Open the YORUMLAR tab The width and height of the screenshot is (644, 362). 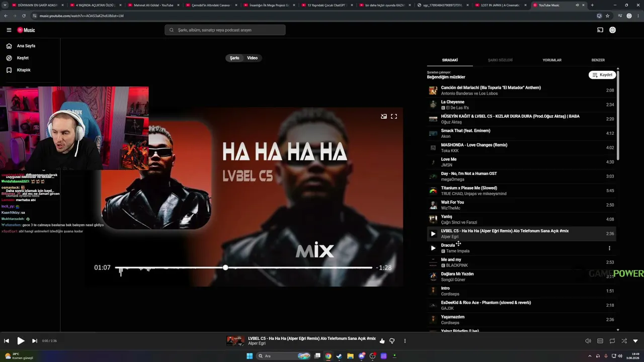click(x=552, y=60)
